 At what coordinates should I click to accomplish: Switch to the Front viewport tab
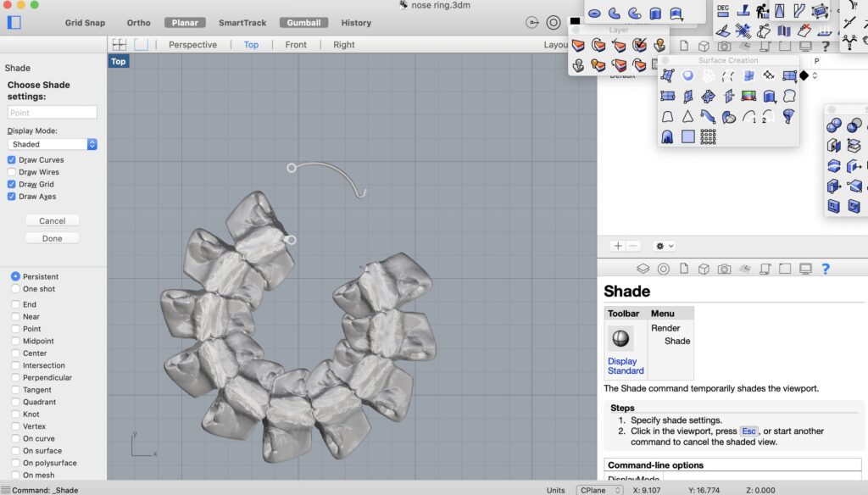(296, 44)
